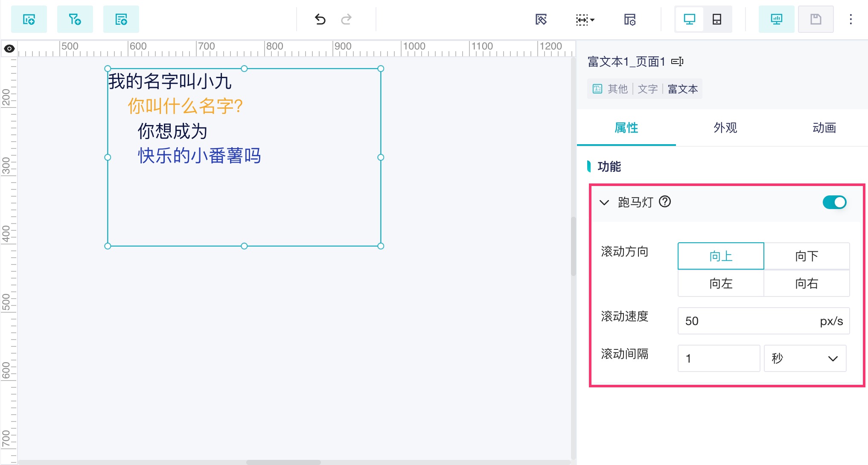Image resolution: width=868 pixels, height=465 pixels.
Task: Select 向下 scroll direction
Action: click(806, 256)
